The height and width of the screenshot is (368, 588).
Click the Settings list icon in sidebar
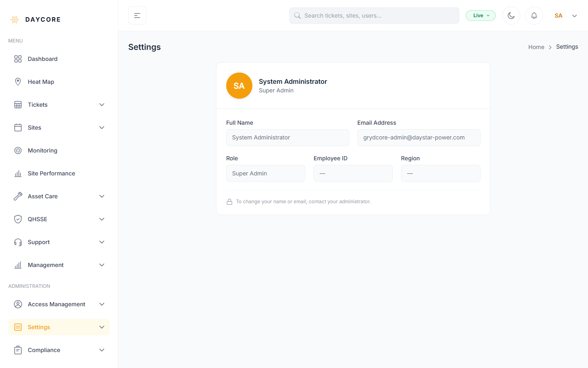[18, 327]
